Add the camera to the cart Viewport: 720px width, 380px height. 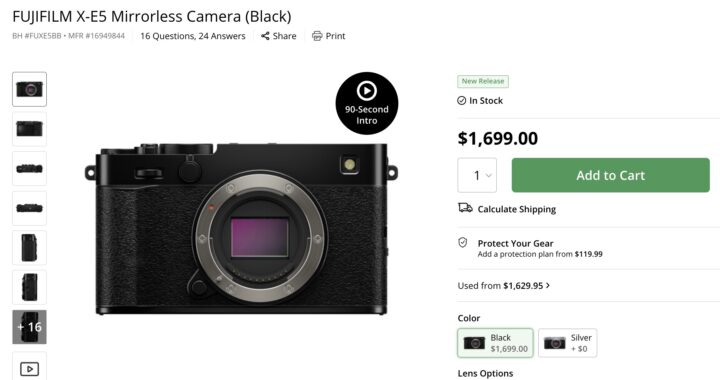pyautogui.click(x=611, y=175)
